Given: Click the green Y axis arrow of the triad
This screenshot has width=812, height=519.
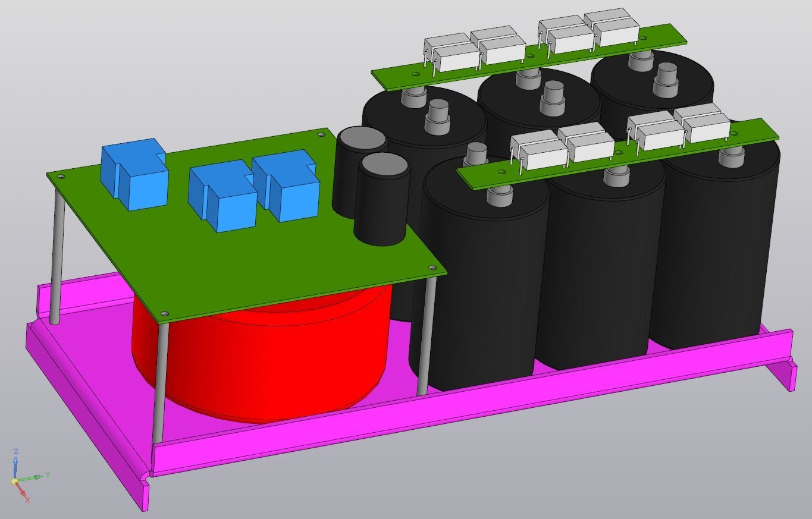Looking at the screenshot, I should 33,477.
